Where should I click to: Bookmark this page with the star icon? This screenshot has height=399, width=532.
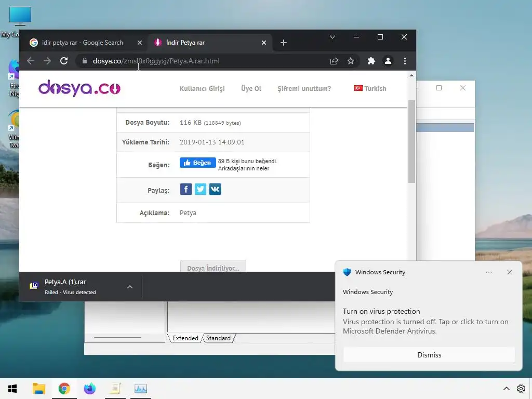tap(351, 61)
